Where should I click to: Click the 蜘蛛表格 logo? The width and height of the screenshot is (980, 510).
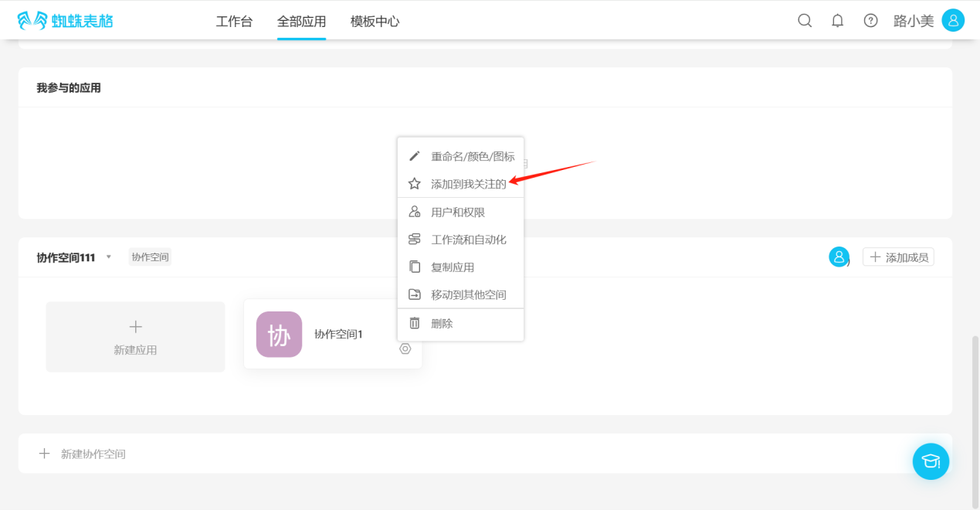pos(65,21)
